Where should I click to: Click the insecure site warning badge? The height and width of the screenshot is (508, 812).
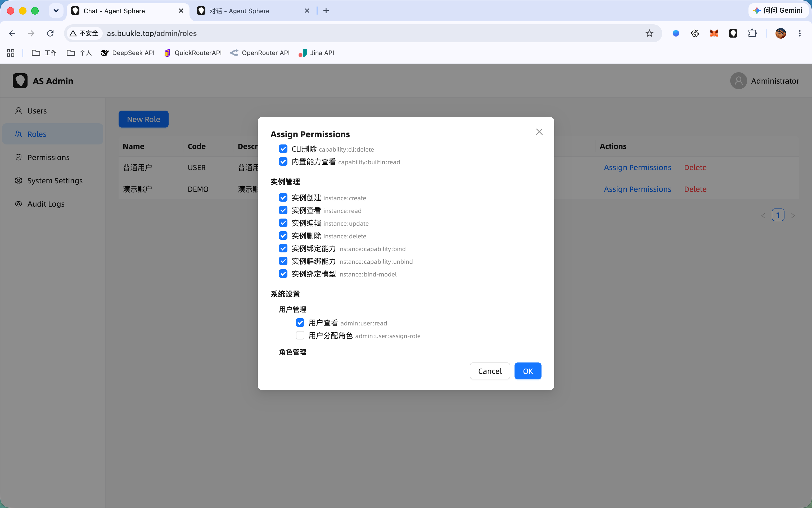[x=84, y=33]
